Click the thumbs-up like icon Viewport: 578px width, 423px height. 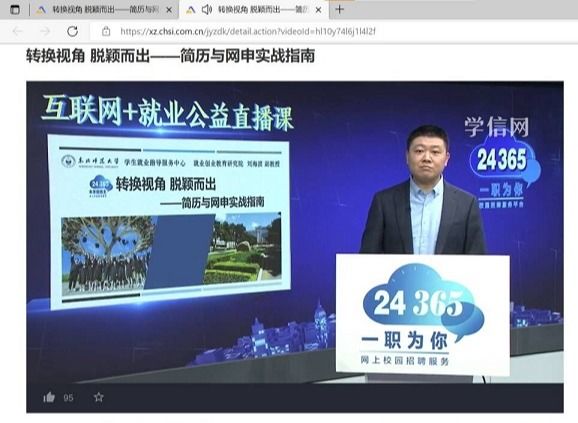(49, 397)
